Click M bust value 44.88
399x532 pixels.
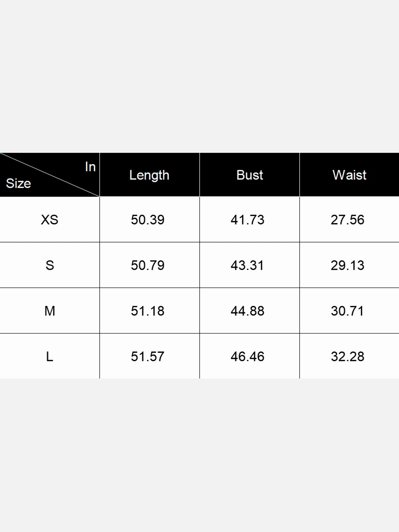point(247,311)
